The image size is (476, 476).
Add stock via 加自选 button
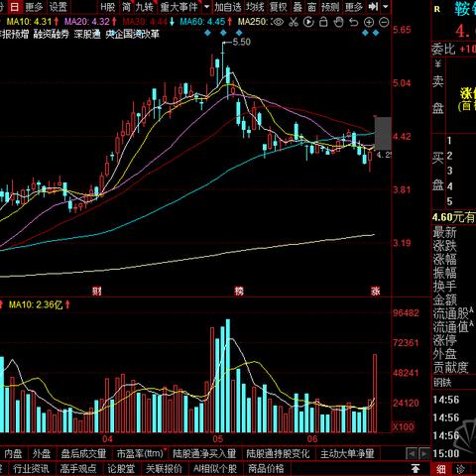[227, 7]
